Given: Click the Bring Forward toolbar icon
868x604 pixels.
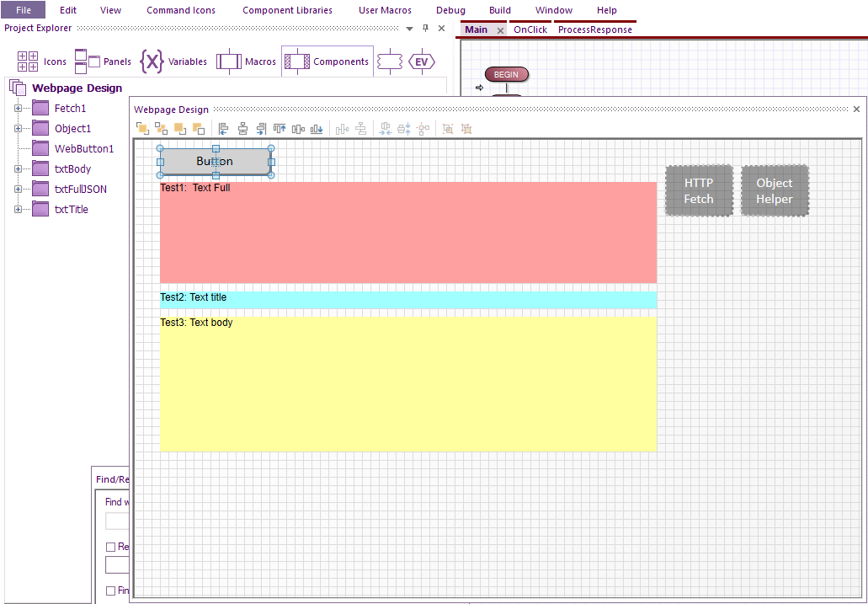Looking at the screenshot, I should click(x=180, y=129).
